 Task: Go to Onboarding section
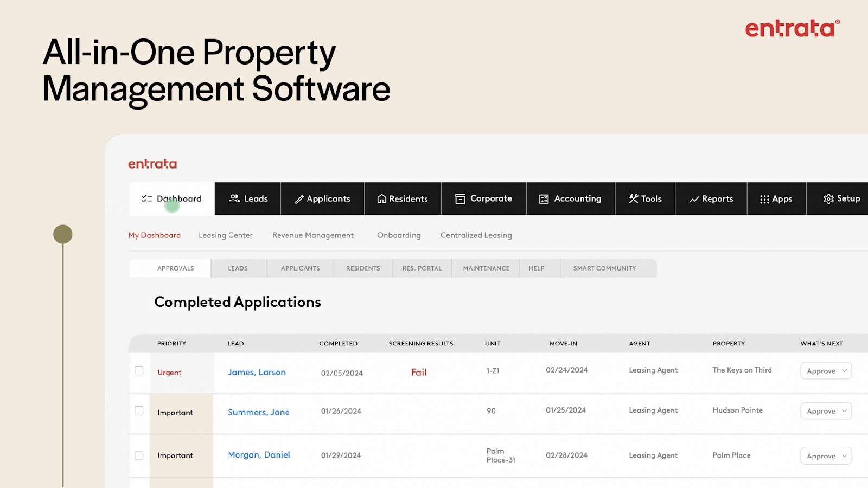[399, 235]
